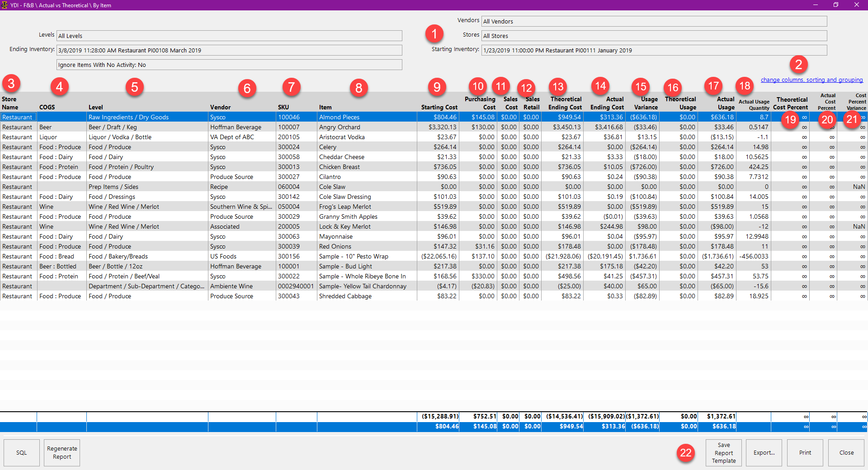The height and width of the screenshot is (470, 868).
Task: Click Save Report Template button
Action: point(724,452)
